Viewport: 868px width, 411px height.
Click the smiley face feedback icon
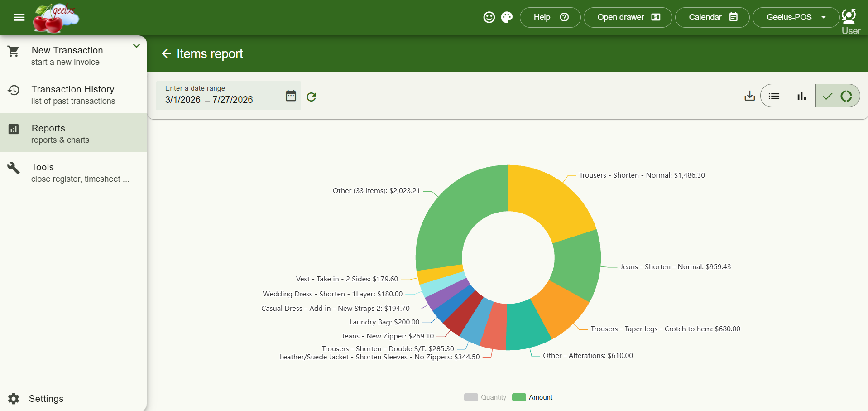pos(489,17)
